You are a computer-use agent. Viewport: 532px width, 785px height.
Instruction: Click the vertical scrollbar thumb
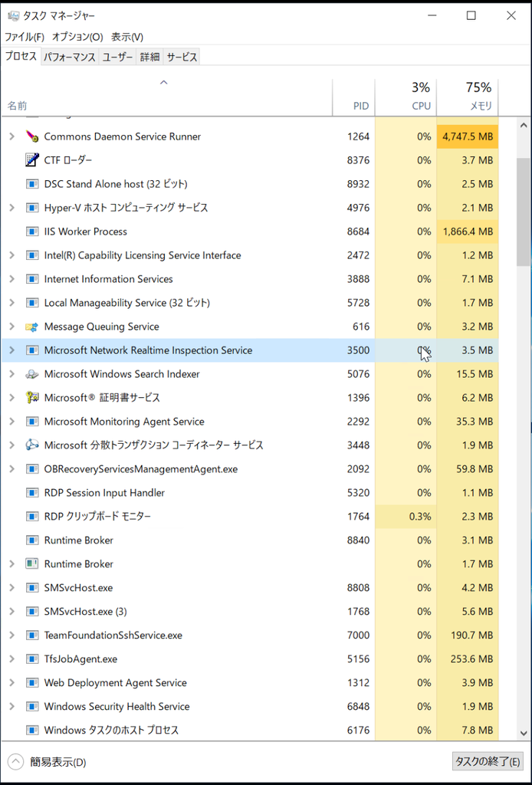pyautogui.click(x=524, y=212)
